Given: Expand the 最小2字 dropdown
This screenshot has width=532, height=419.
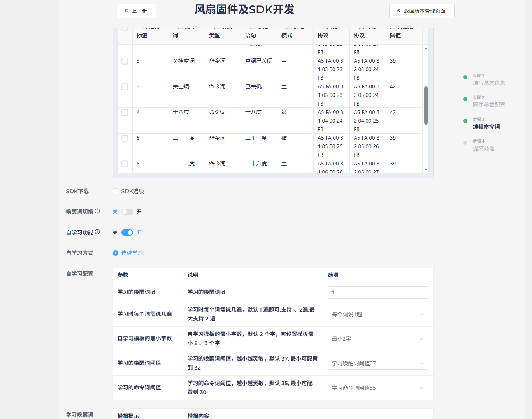Looking at the screenshot, I should tap(377, 339).
